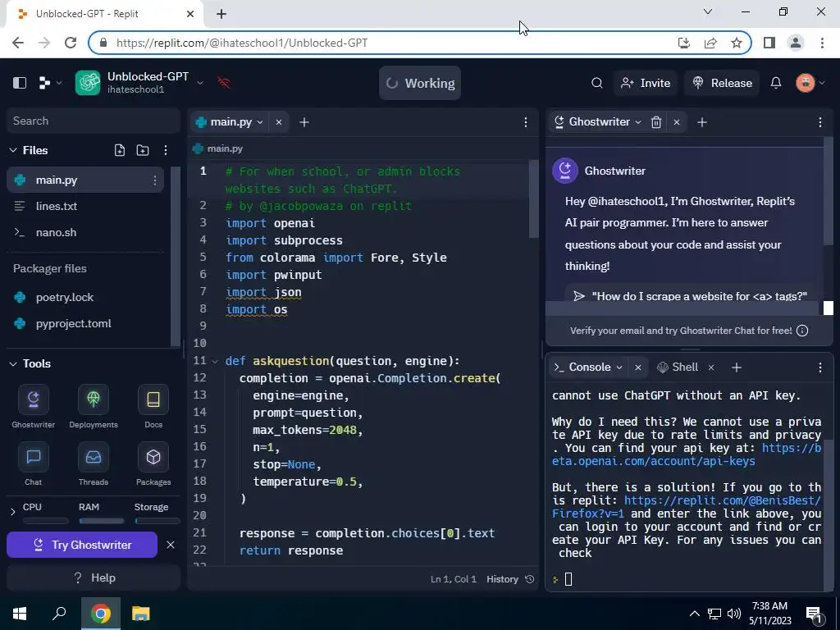Viewport: 840px width, 630px height.
Task: Clear Ghostwriter chat with trash icon
Action: point(655,122)
